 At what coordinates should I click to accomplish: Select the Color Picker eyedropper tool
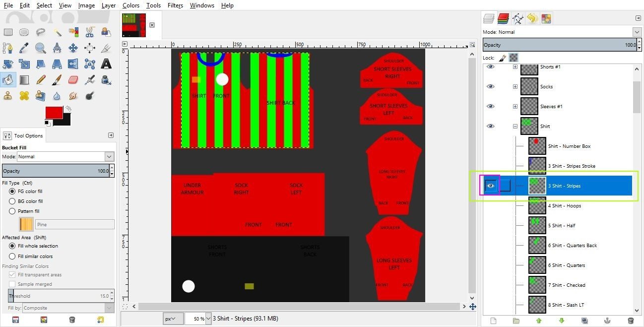[x=24, y=48]
